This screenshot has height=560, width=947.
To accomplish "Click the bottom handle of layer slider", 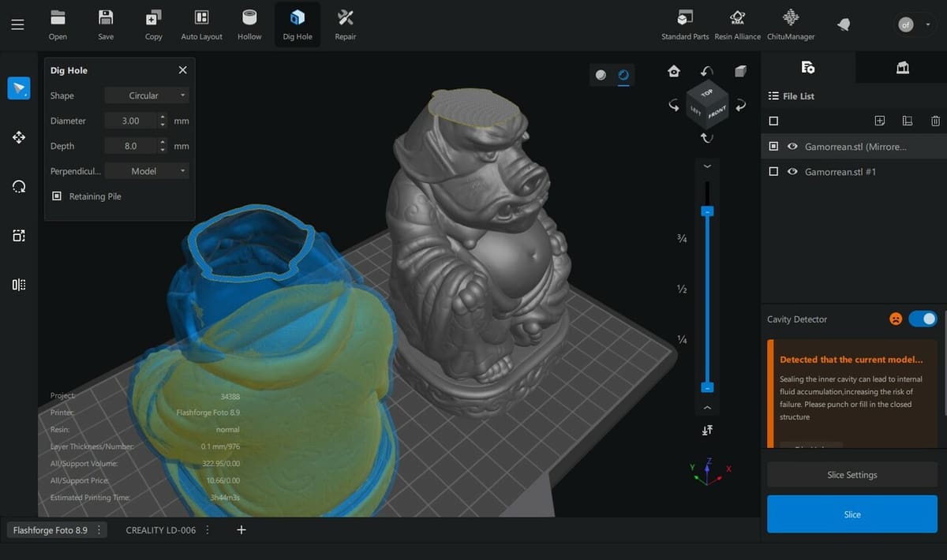I will pos(707,387).
